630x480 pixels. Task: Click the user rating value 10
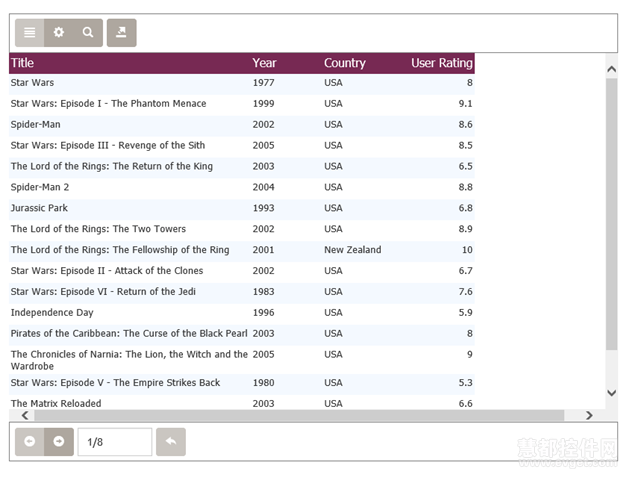click(467, 250)
